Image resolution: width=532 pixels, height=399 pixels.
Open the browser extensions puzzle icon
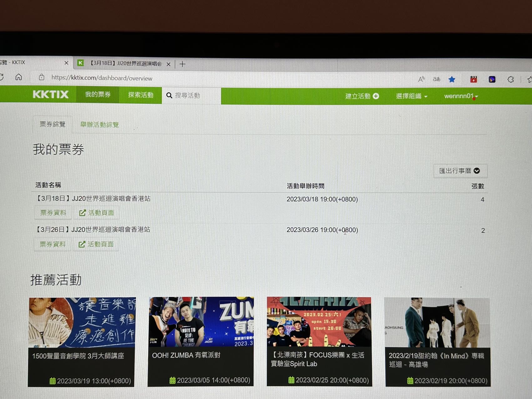[510, 79]
